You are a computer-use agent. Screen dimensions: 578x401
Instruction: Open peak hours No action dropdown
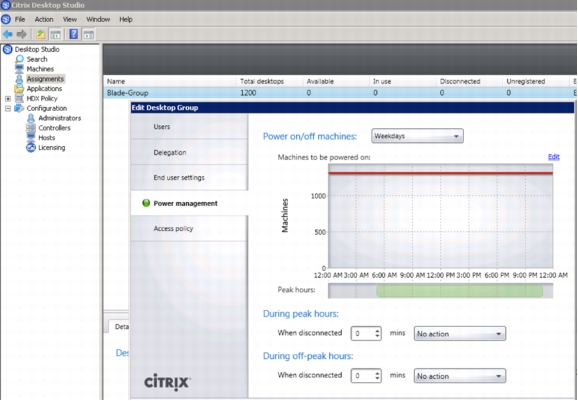[460, 334]
